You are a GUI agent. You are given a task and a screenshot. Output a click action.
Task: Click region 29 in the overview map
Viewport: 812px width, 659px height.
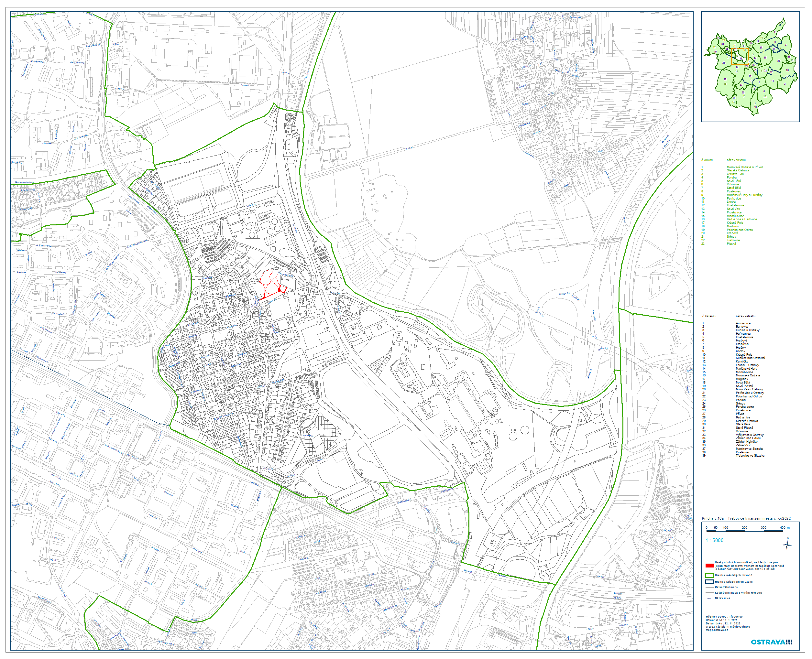click(x=778, y=61)
